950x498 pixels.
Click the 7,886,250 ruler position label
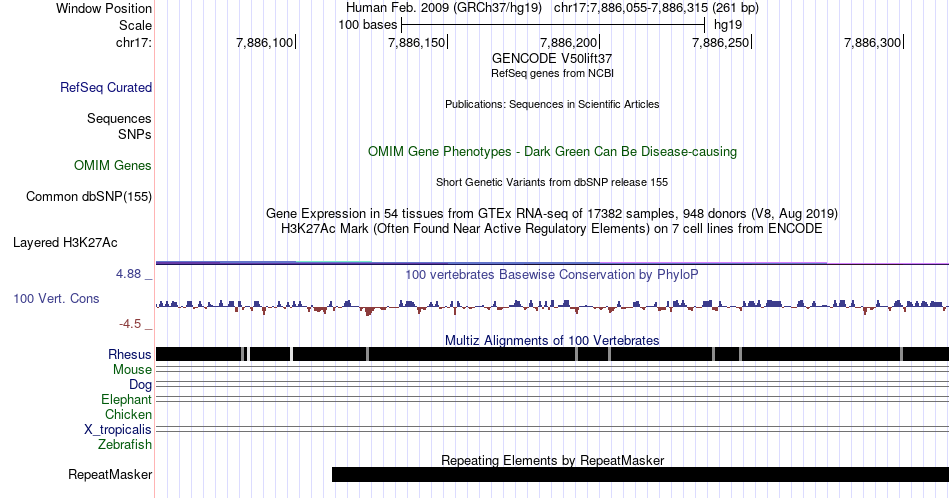[720, 42]
